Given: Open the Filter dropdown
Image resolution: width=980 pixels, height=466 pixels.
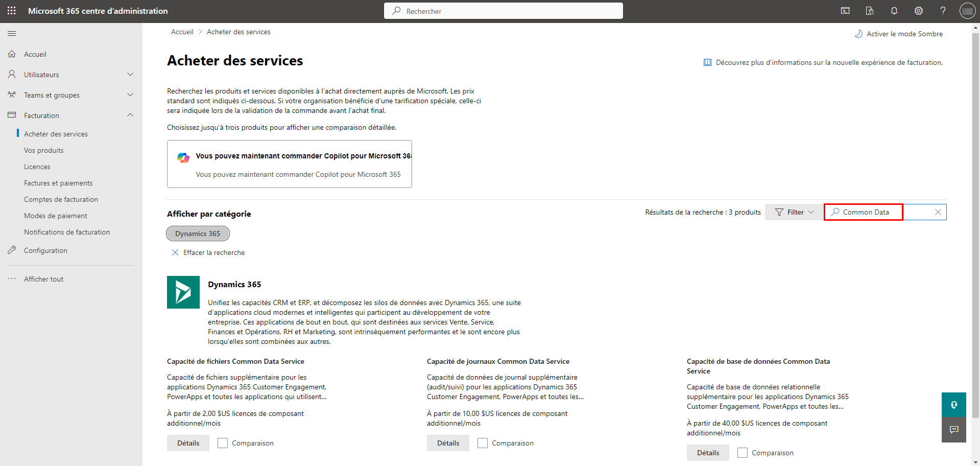Looking at the screenshot, I should [794, 212].
